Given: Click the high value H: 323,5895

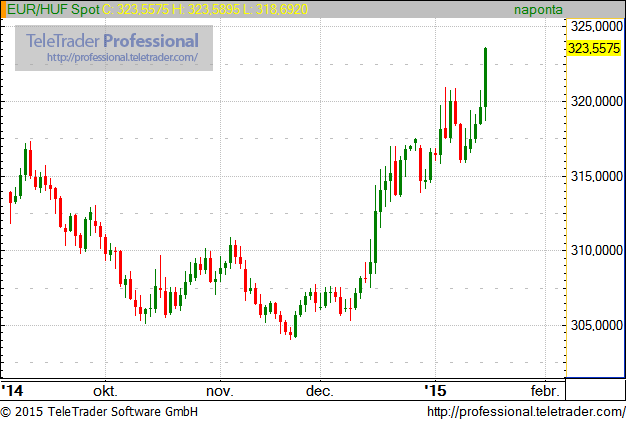Looking at the screenshot, I should tap(206, 9).
